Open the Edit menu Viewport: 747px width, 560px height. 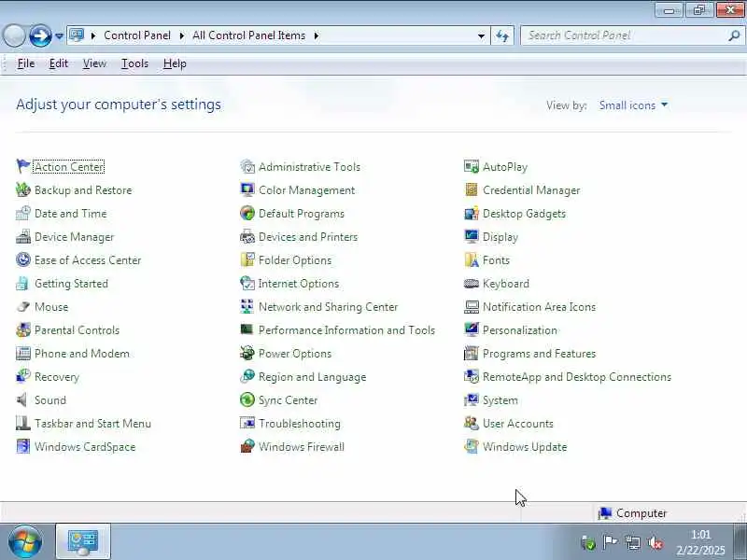click(x=59, y=63)
